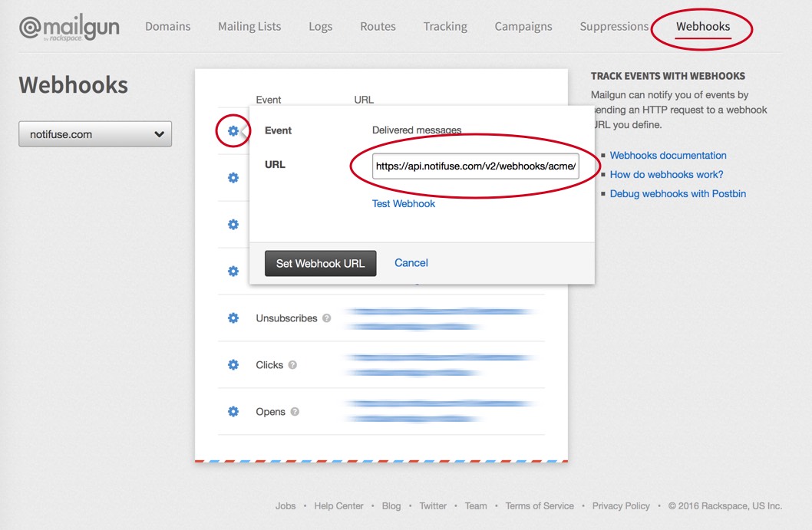Viewport: 812px width, 530px height.
Task: Click the webhook URL input field
Action: coord(475,166)
